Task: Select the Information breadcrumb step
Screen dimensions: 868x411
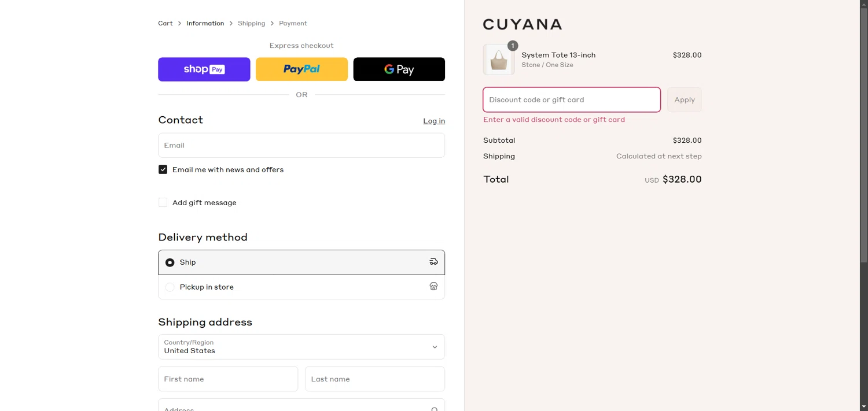Action: [205, 23]
